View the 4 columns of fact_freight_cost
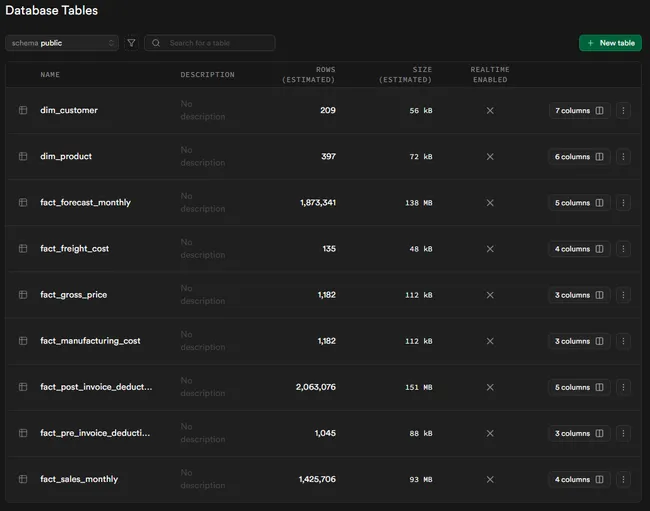 tap(579, 249)
